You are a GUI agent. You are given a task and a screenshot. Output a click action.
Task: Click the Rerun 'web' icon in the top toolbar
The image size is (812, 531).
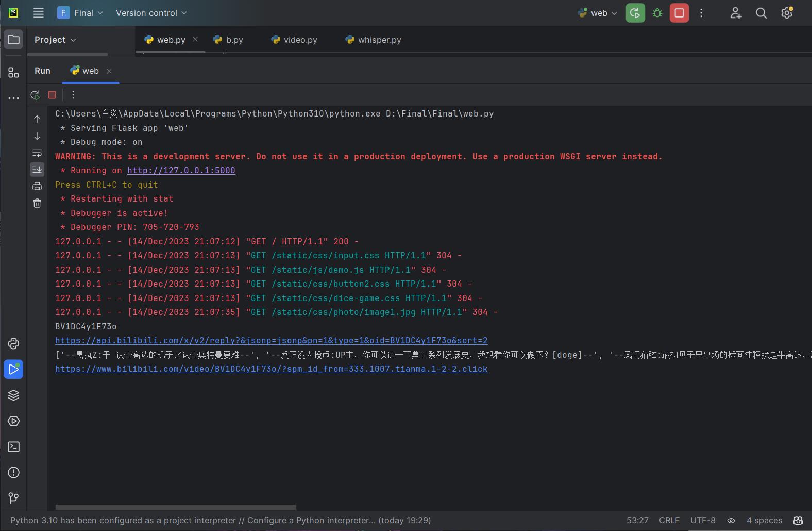[635, 13]
